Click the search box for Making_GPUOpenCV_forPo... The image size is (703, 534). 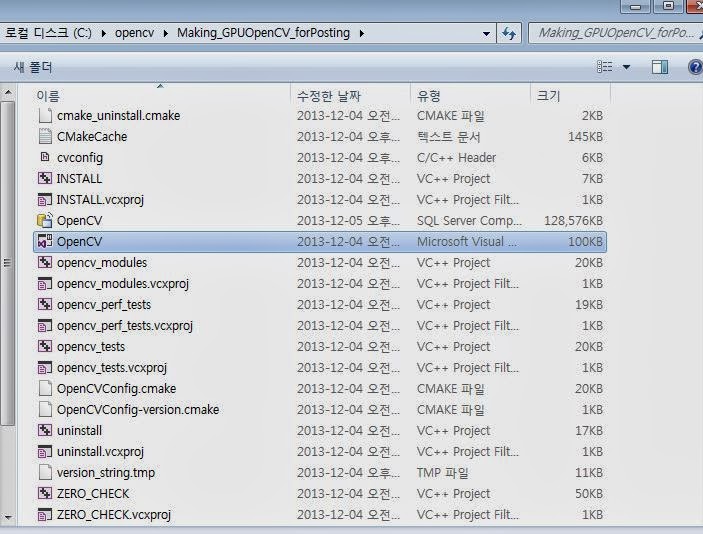616,33
